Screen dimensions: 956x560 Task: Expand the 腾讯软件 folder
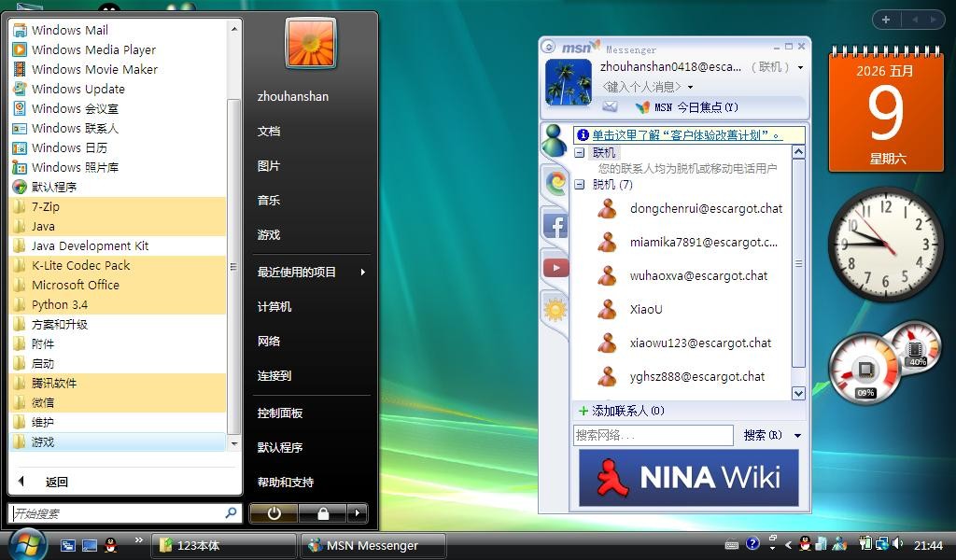[119, 383]
